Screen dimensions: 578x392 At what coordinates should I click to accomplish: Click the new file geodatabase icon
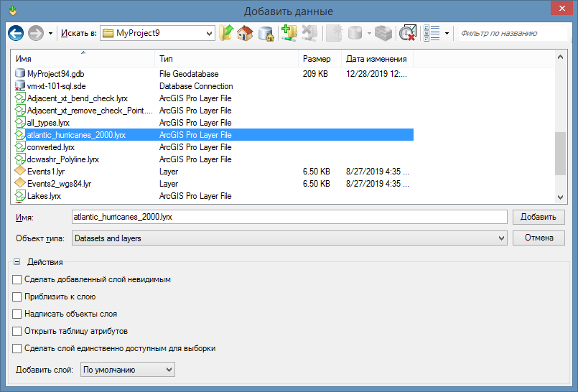pos(355,33)
